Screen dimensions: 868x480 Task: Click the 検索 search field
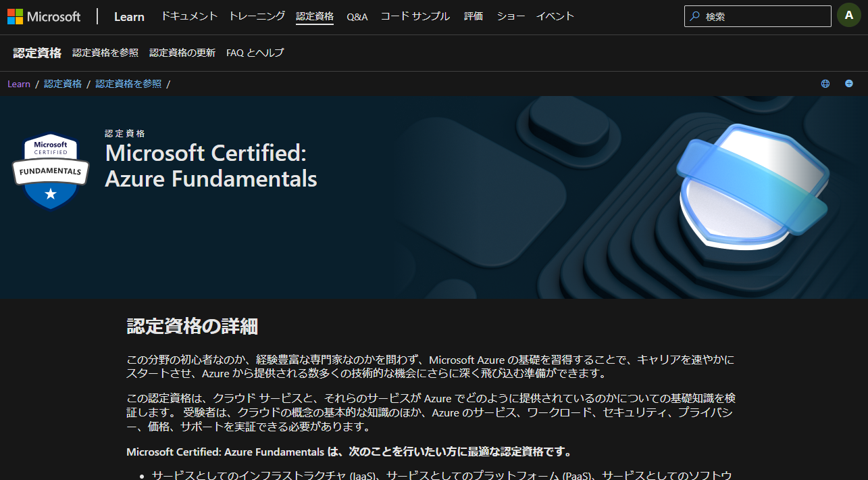tap(758, 16)
